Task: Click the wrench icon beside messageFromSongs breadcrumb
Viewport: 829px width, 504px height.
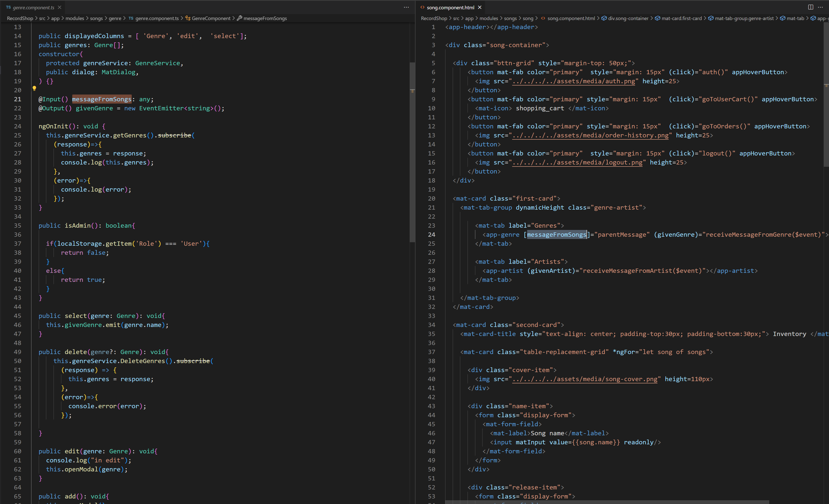Action: pos(240,18)
